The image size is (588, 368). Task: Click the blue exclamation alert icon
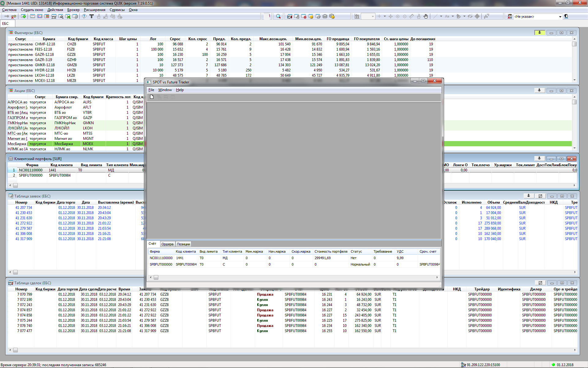[84, 16]
